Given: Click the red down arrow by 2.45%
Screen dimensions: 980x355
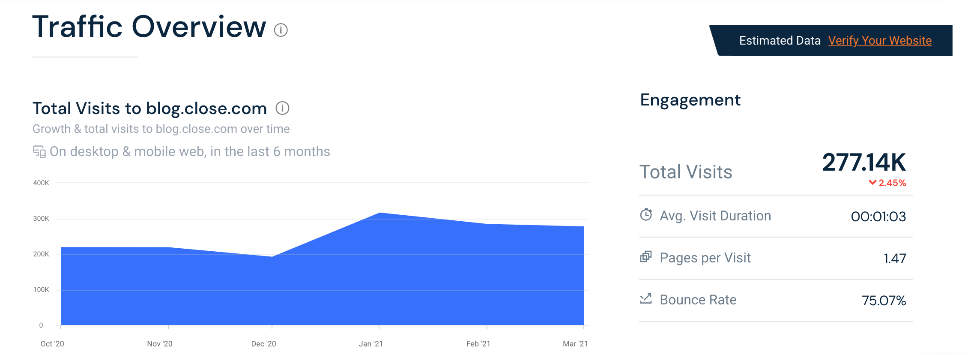Looking at the screenshot, I should pyautogui.click(x=872, y=183).
